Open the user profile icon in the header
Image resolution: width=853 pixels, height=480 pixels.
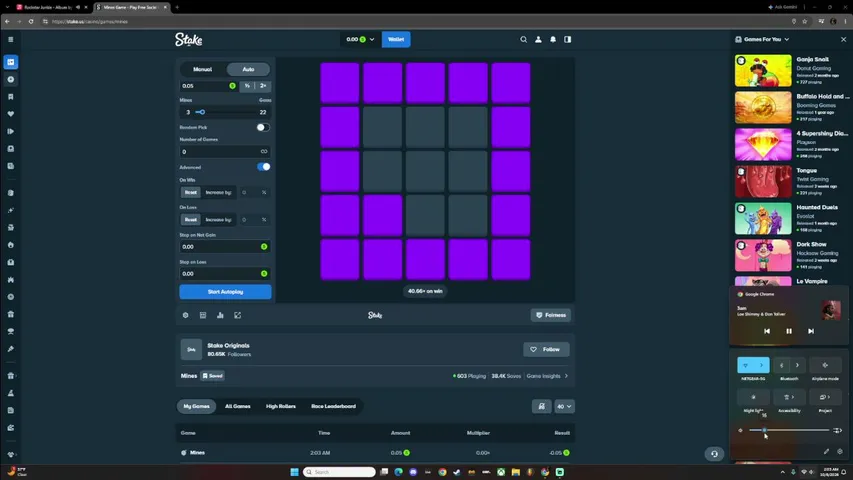(x=538, y=39)
